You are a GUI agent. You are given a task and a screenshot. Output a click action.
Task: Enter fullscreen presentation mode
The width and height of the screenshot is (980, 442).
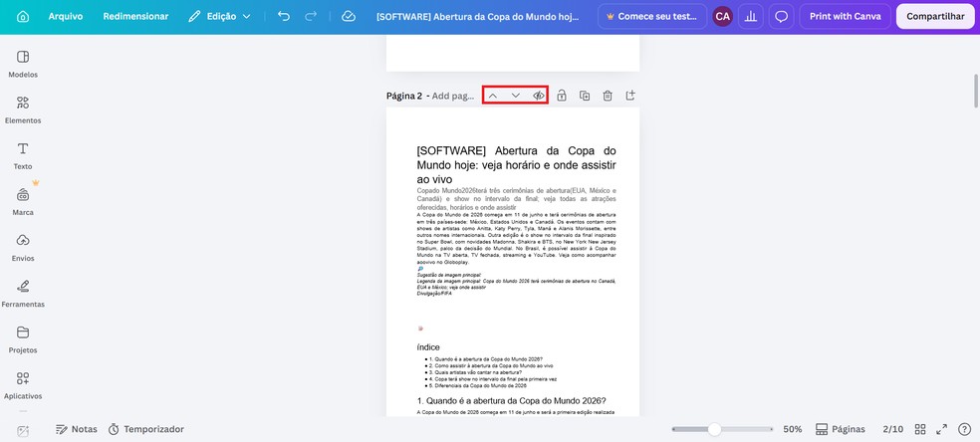click(941, 429)
